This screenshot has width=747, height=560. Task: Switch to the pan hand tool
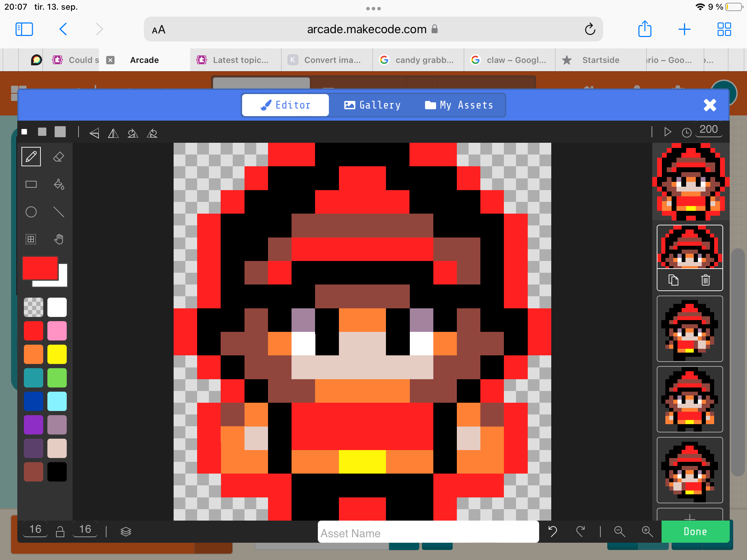(58, 239)
